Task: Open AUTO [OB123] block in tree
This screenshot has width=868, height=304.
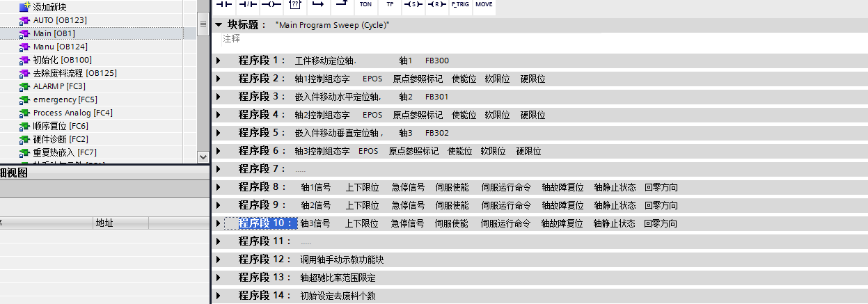Action: coord(60,19)
